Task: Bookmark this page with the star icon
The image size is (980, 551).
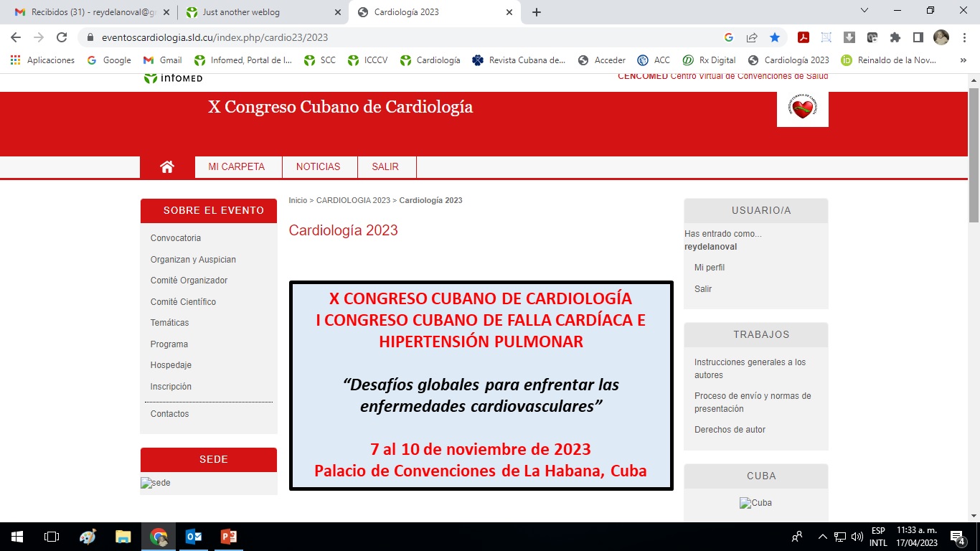Action: point(775,37)
